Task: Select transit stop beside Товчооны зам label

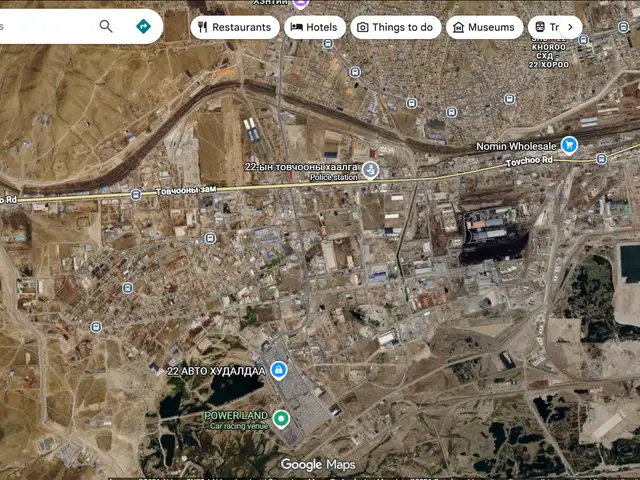Action: (x=136, y=195)
